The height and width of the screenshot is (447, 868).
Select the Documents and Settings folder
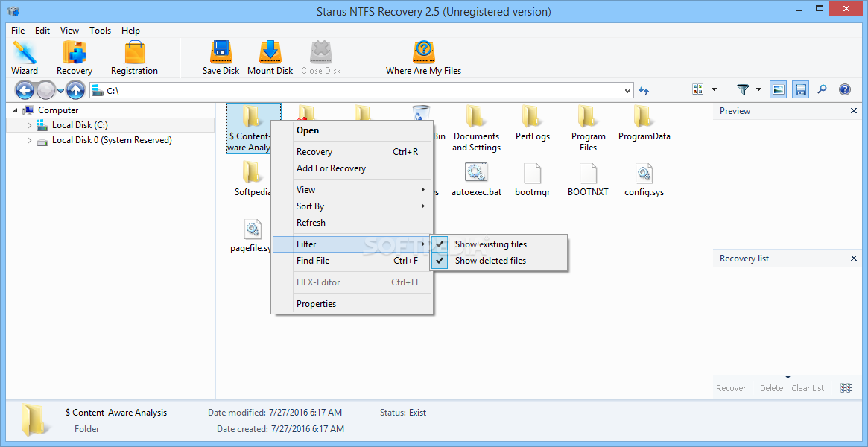point(476,128)
